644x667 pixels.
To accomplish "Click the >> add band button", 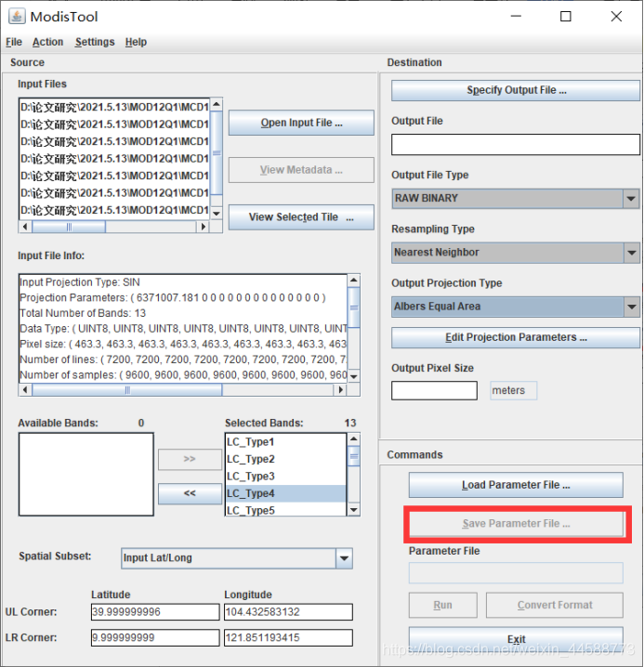I will coord(190,460).
